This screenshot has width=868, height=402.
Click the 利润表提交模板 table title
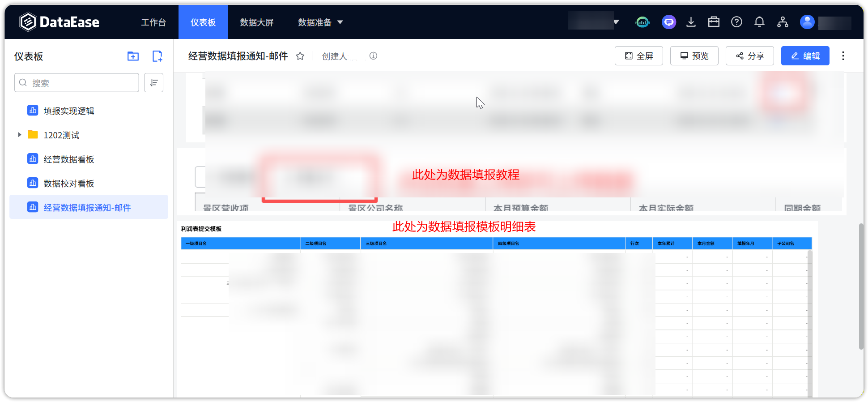point(201,229)
